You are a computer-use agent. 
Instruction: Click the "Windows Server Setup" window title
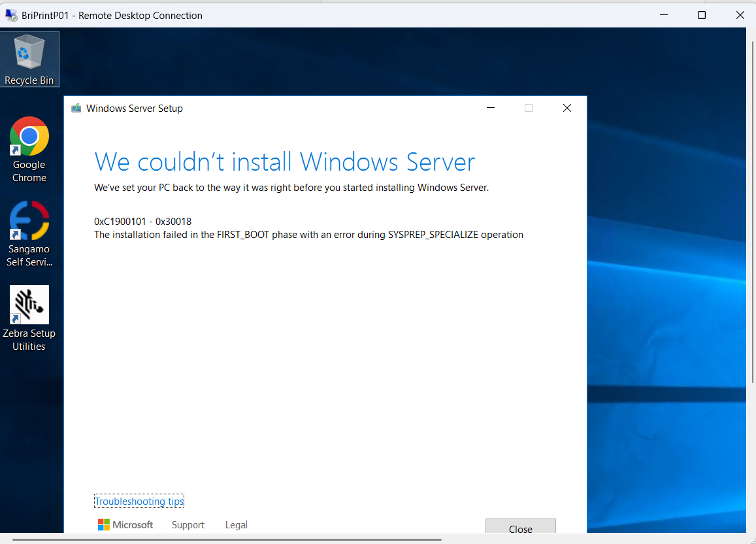[x=135, y=109]
